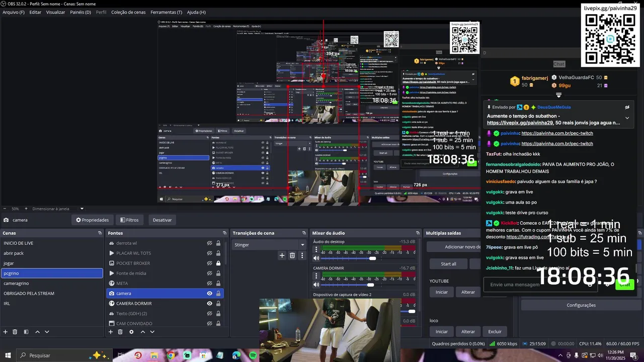The height and width of the screenshot is (362, 644).
Task: Add a new scene with plus icon
Action: tap(6, 332)
